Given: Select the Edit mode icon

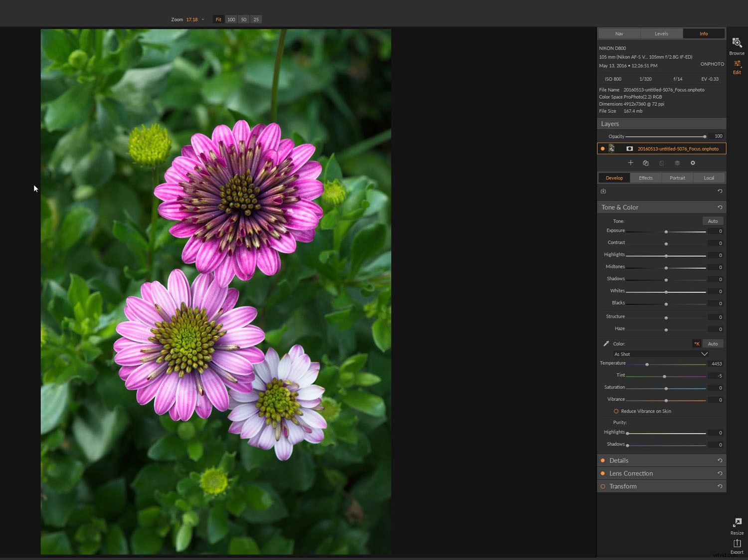Looking at the screenshot, I should pyautogui.click(x=737, y=66).
